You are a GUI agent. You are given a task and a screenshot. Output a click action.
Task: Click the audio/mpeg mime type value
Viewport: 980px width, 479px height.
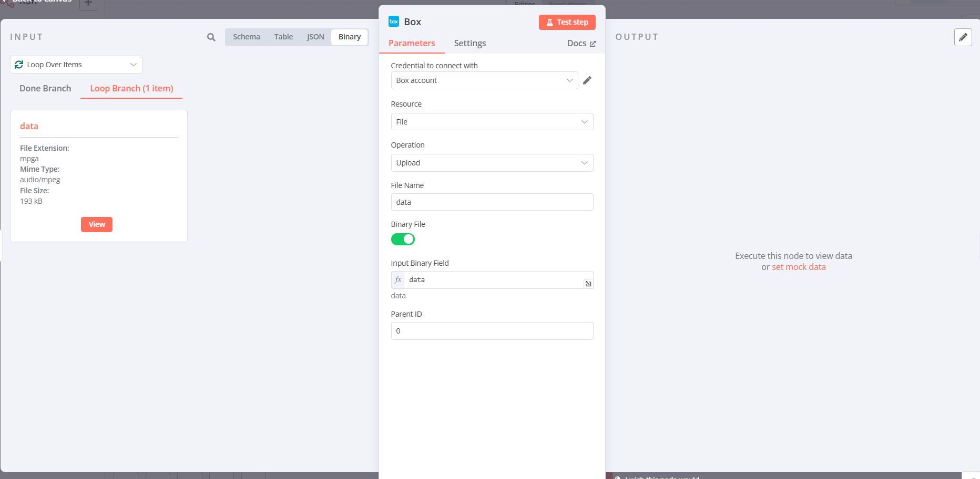[40, 180]
